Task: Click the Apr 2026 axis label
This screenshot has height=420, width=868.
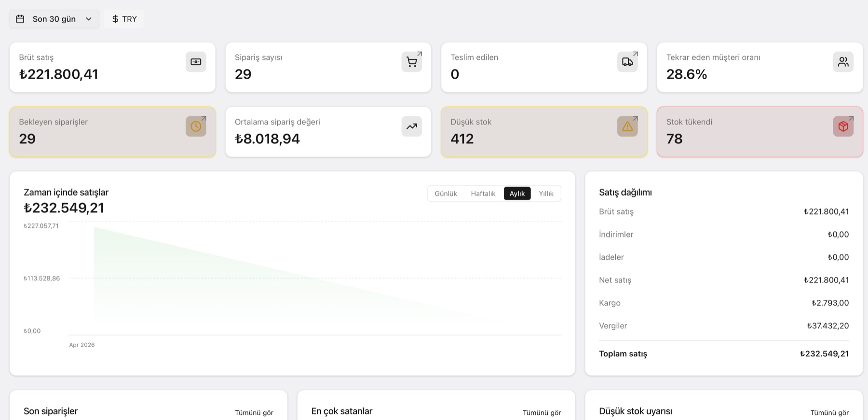Action: point(82,345)
